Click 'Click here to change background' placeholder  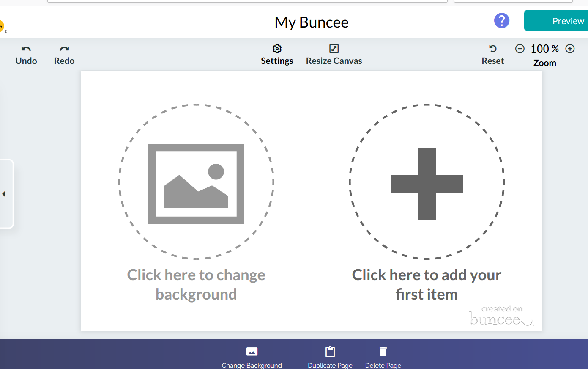tap(196, 184)
